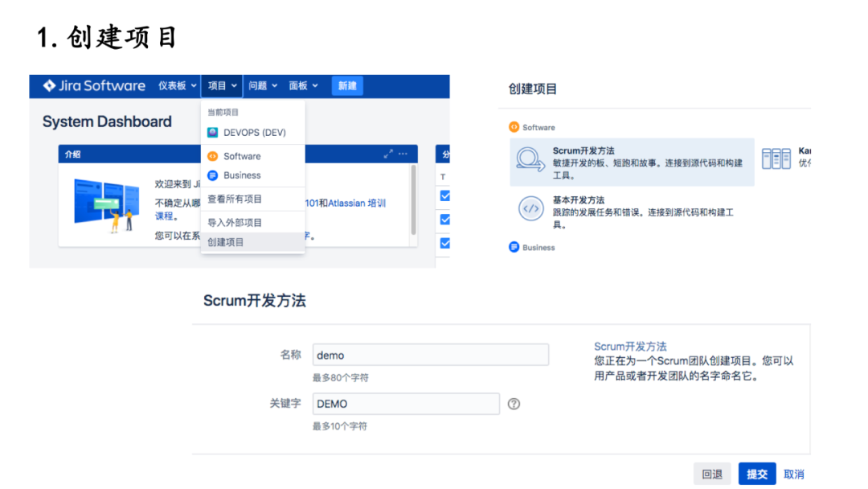
Task: Click the 最多10个字符 hint text
Action: point(340,426)
